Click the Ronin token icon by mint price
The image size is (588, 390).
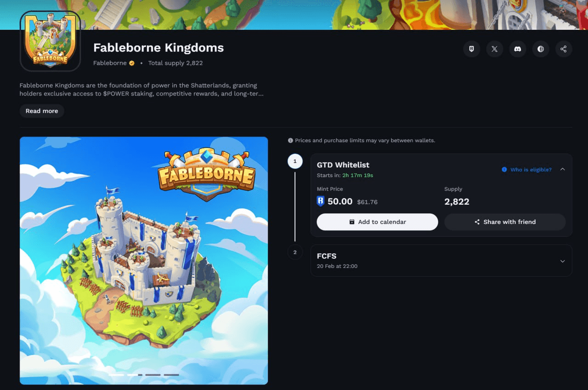[321, 201]
